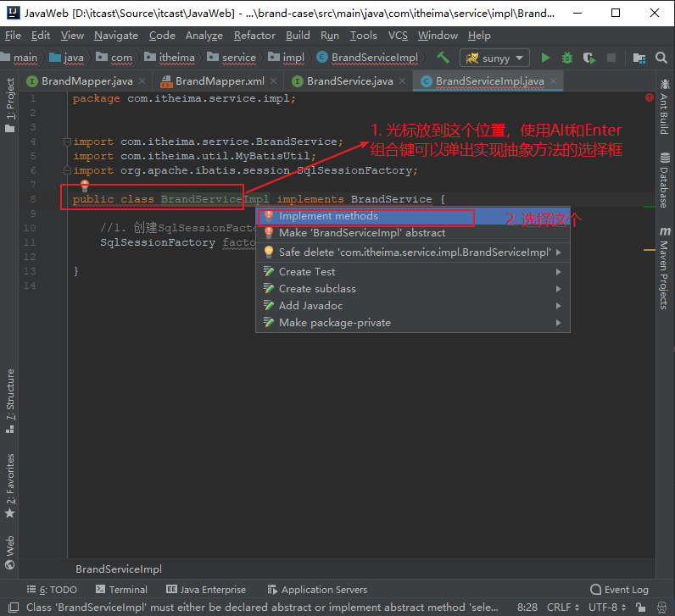Toggle the Structure side panel
675x616 pixels.
point(9,395)
